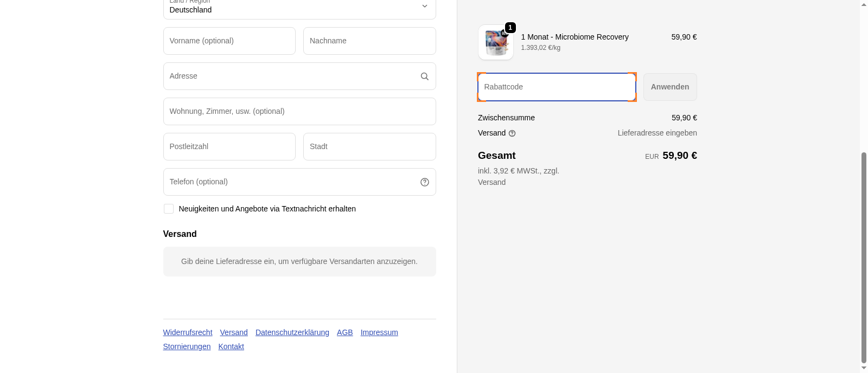
Task: Click the '1.393,02 €/kg' unit price
Action: (541, 48)
